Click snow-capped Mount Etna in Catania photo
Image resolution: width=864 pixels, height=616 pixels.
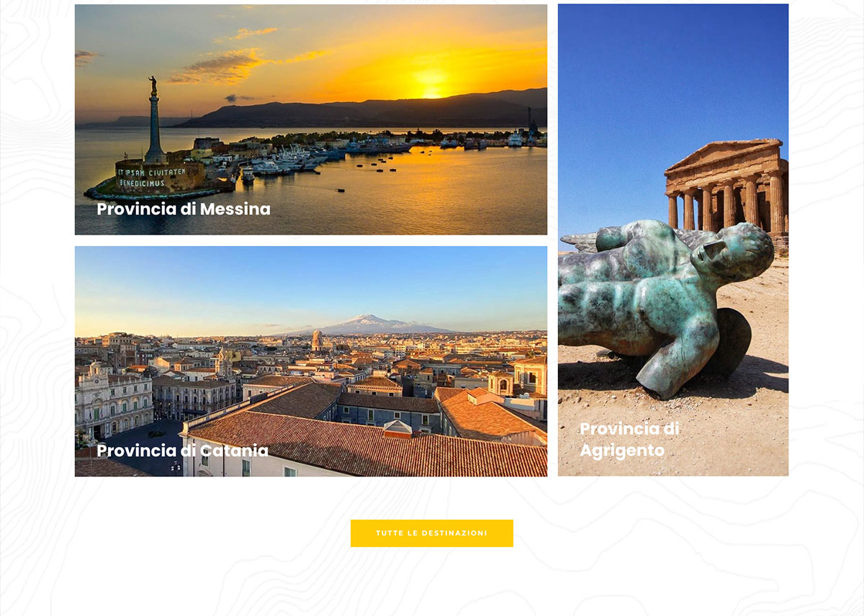[369, 325]
